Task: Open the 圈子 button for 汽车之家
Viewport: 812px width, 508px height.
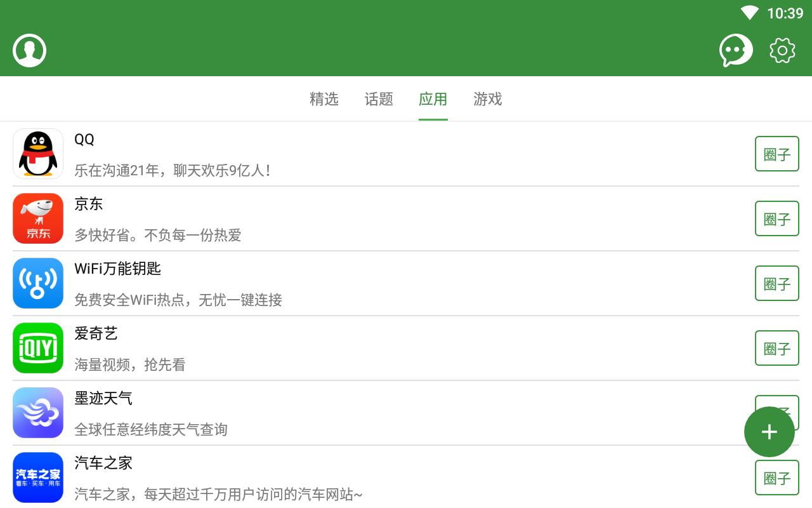Action: tap(777, 478)
